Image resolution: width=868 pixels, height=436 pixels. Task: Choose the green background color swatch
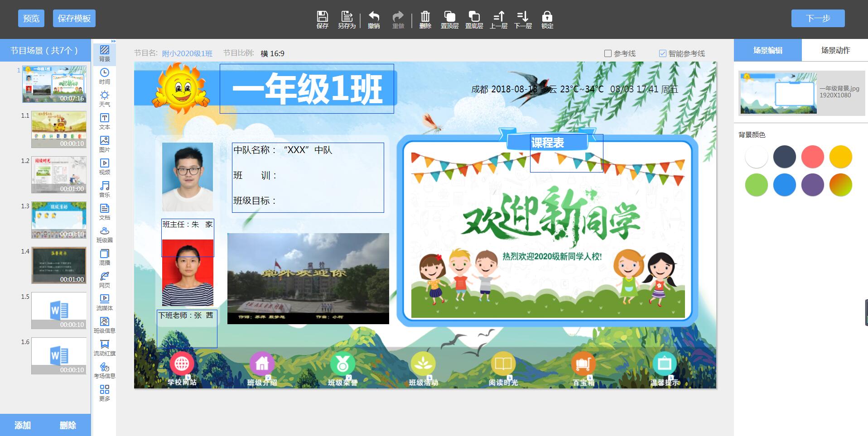click(x=756, y=185)
